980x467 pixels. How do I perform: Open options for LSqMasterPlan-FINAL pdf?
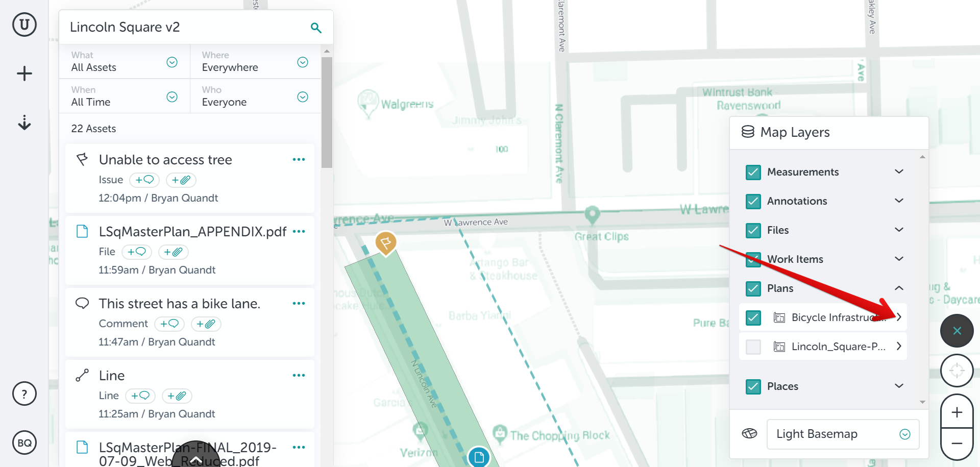[299, 448]
